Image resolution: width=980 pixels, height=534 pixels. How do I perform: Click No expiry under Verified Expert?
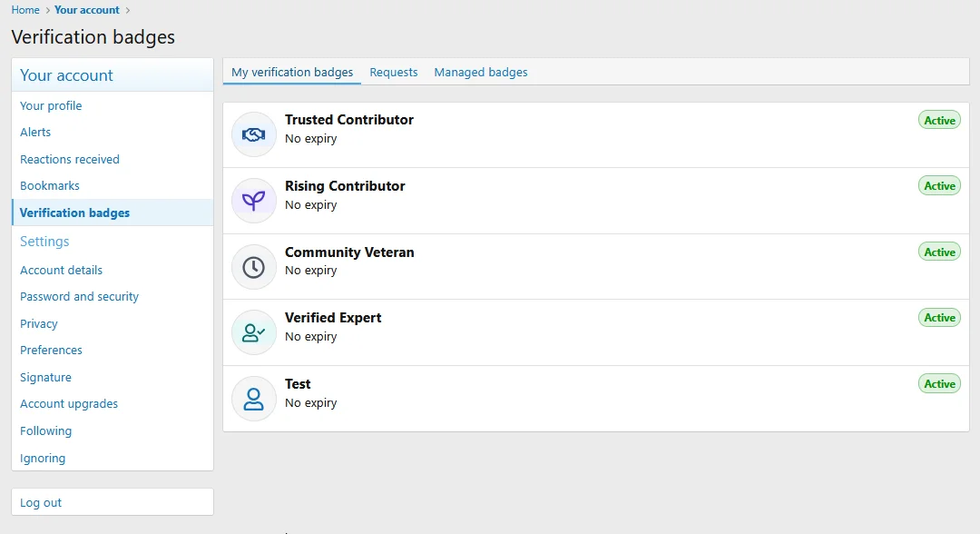click(x=310, y=336)
